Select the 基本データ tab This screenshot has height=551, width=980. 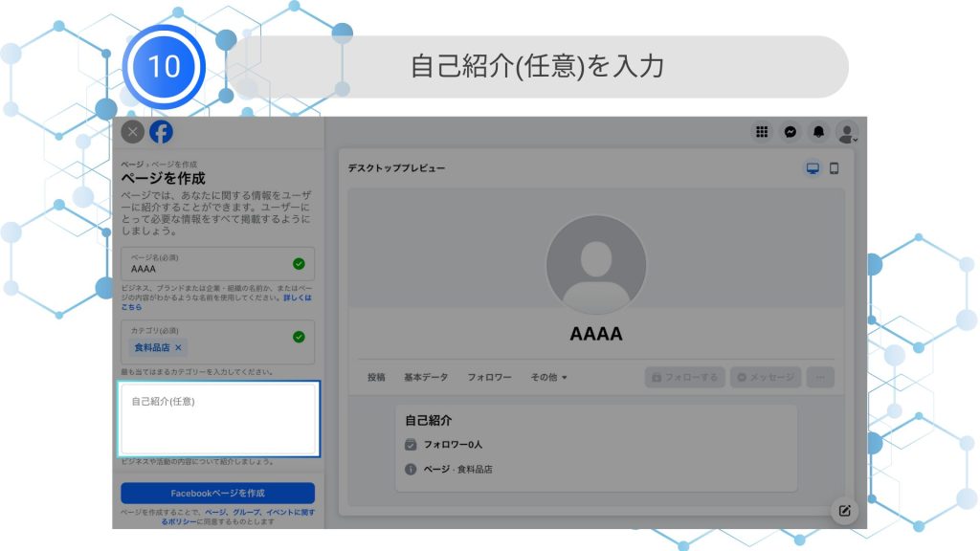(426, 377)
